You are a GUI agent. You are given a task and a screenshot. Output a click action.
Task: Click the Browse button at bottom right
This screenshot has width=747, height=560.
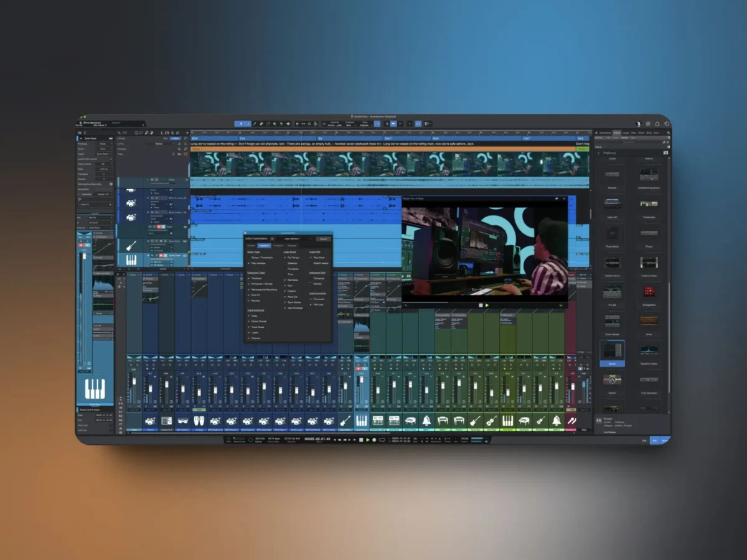(665, 440)
